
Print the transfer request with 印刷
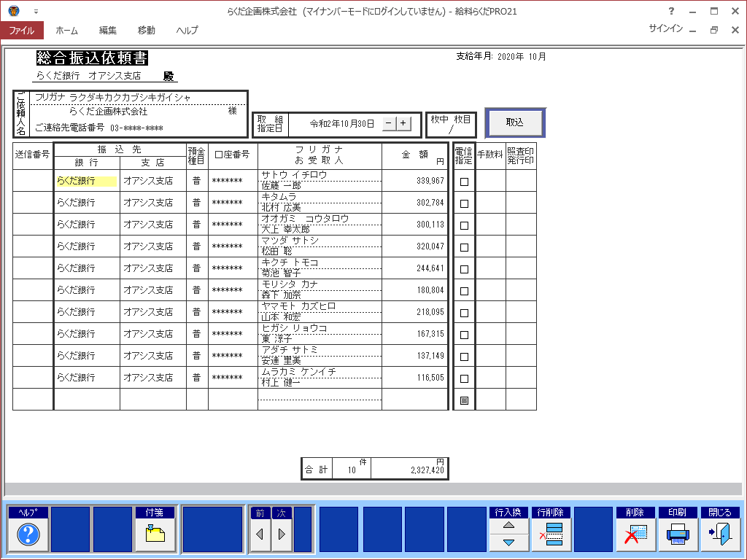(678, 534)
